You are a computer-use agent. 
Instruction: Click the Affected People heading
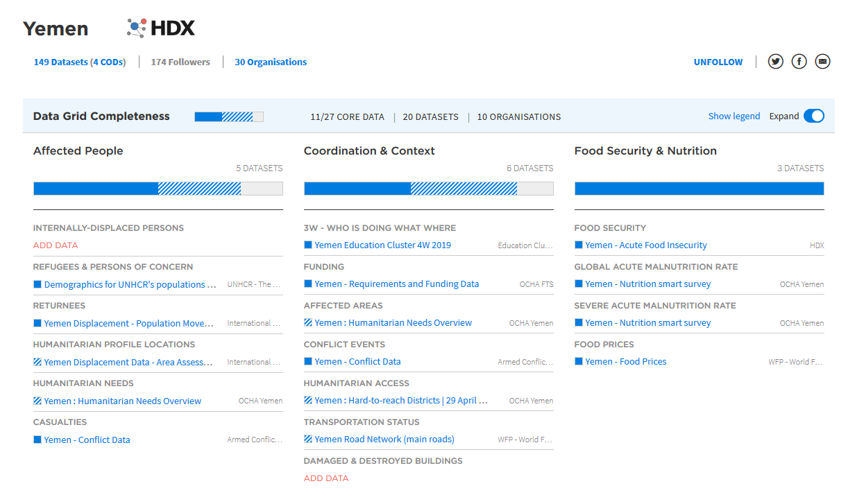click(x=78, y=150)
